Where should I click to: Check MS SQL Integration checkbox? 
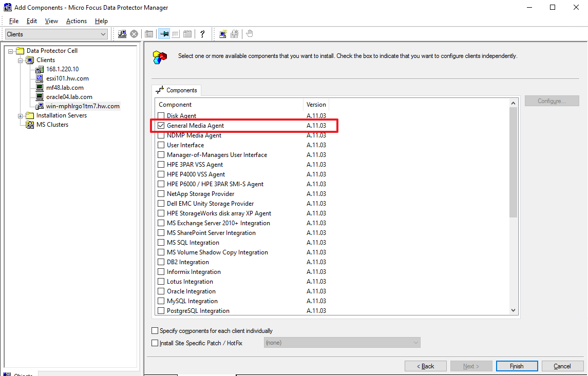(161, 242)
